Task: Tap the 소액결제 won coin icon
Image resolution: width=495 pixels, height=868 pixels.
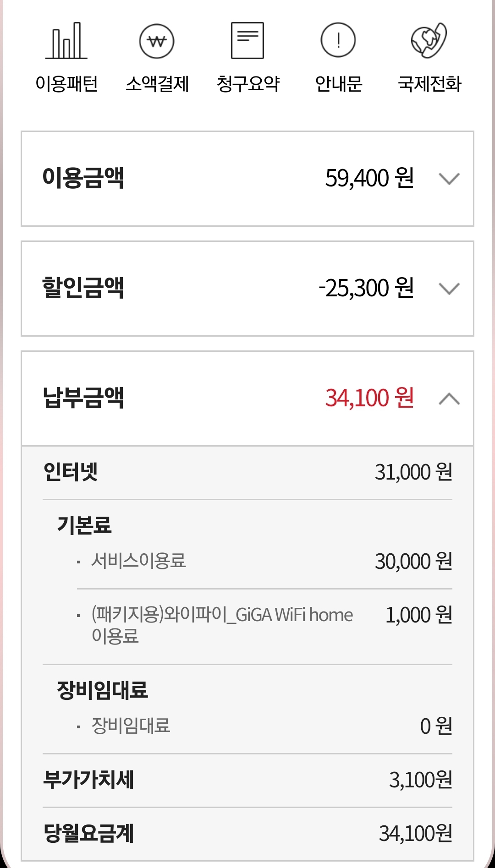Action: coord(157,41)
